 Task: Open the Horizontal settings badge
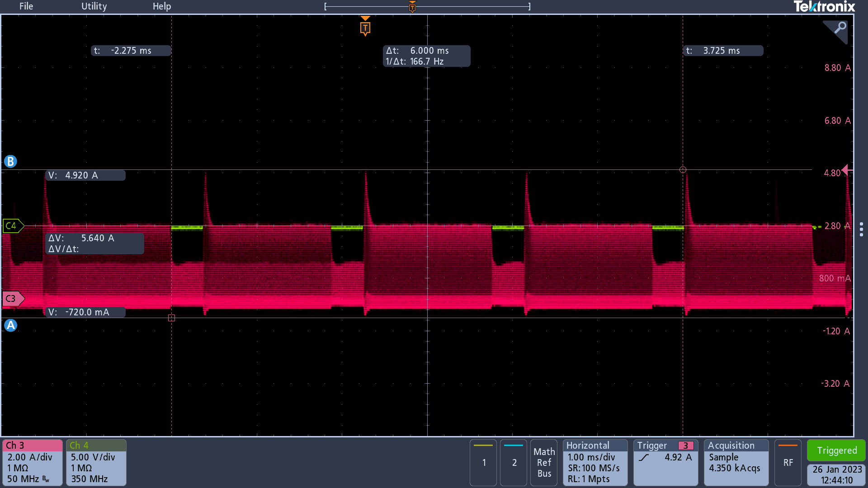coord(595,462)
